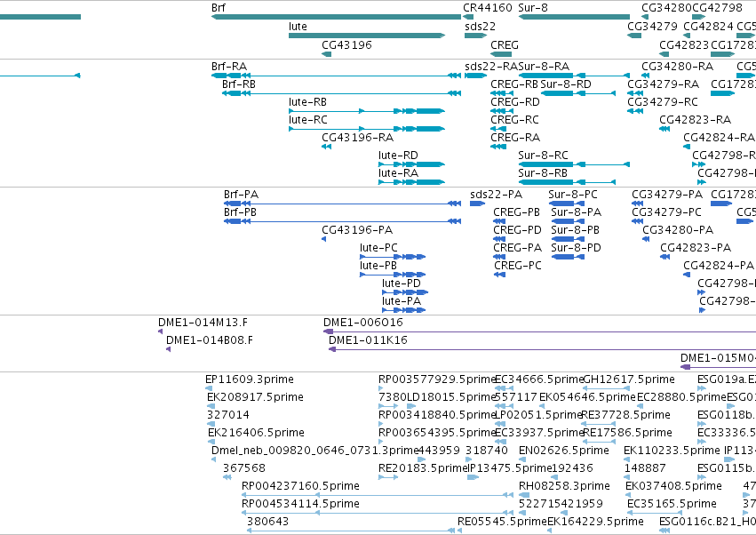Select the CREG-RA transcript

click(498, 147)
